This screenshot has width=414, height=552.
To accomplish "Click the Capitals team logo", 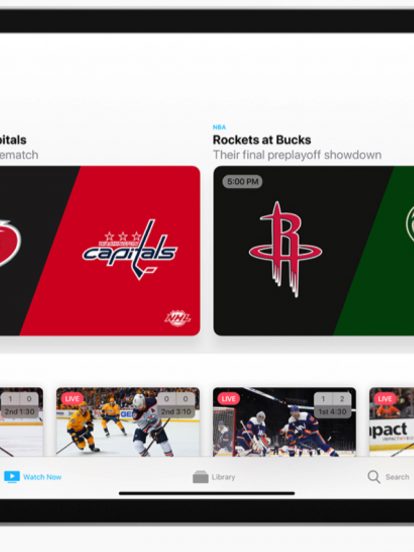I will coord(130,249).
